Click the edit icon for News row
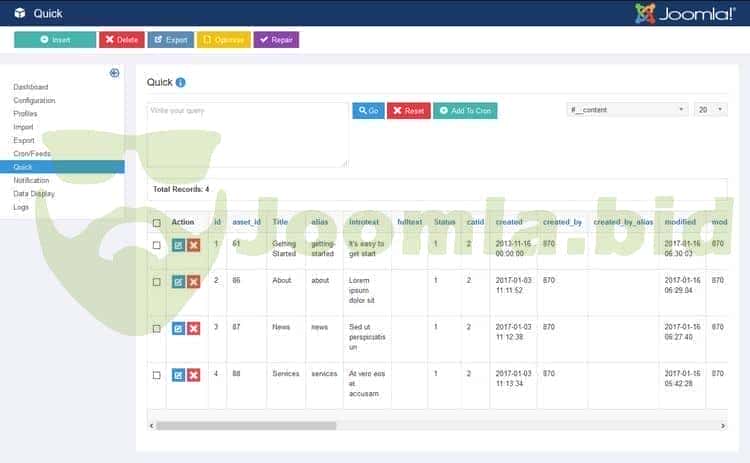Viewport: 750px width, 463px height. 178,328
